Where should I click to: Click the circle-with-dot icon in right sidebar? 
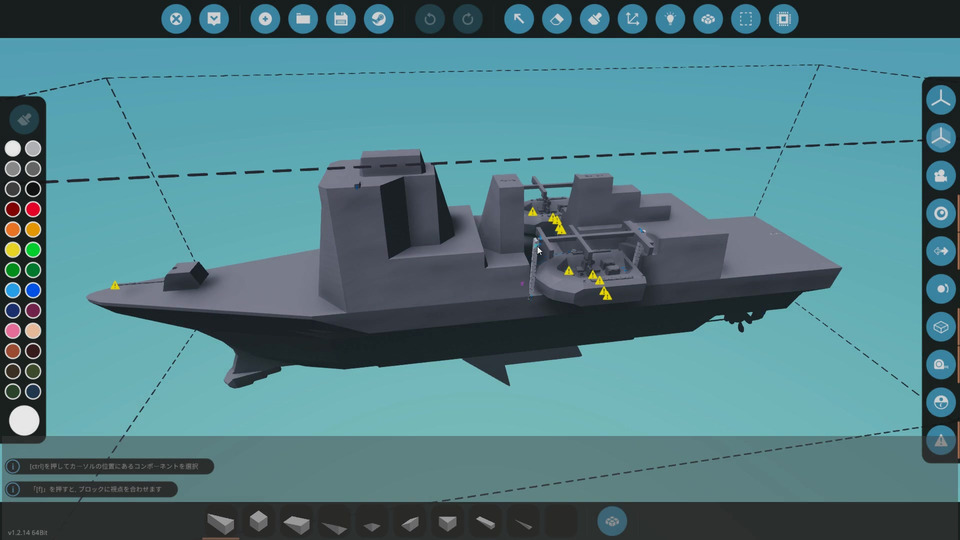[940, 289]
